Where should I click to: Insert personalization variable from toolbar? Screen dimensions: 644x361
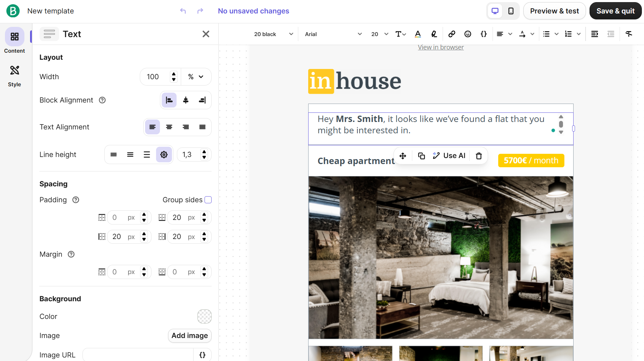484,34
